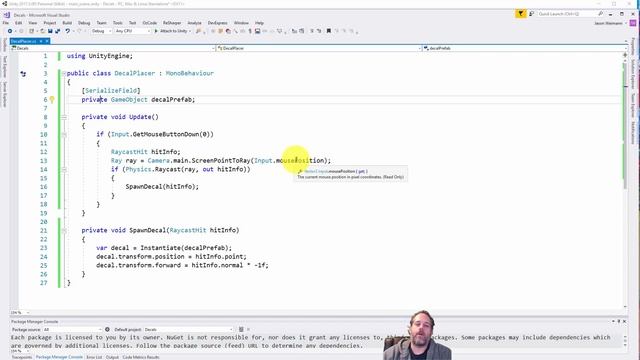Click the Save icon in toolbar
Viewport: 640px width, 360px height.
point(50,31)
